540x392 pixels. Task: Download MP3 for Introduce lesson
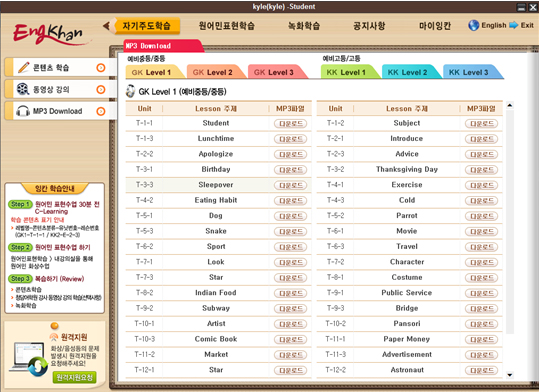click(x=481, y=139)
